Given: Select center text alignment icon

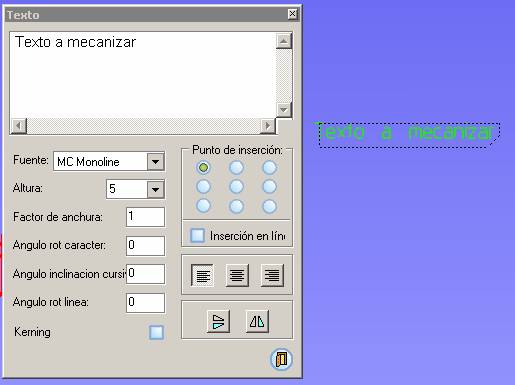Looking at the screenshot, I should point(237,275).
